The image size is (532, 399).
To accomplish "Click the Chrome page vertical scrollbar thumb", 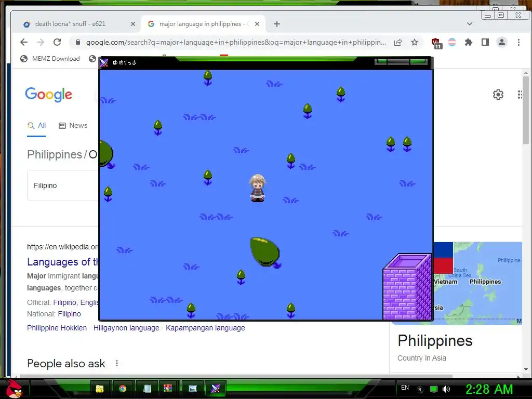I will (x=526, y=110).
